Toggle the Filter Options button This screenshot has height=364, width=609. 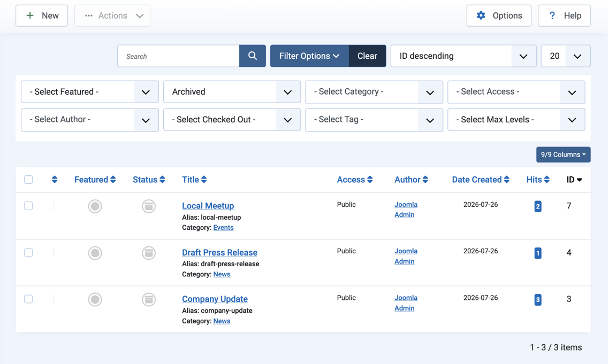pos(309,56)
